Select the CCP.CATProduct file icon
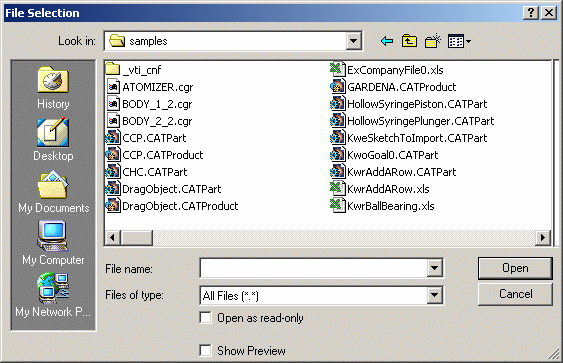The image size is (563, 363). click(x=113, y=154)
